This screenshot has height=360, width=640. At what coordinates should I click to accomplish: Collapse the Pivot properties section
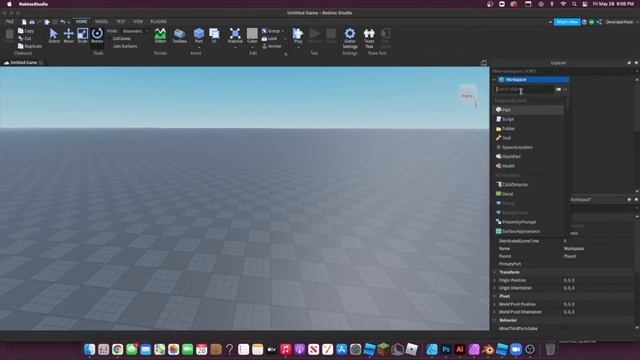tap(495, 296)
